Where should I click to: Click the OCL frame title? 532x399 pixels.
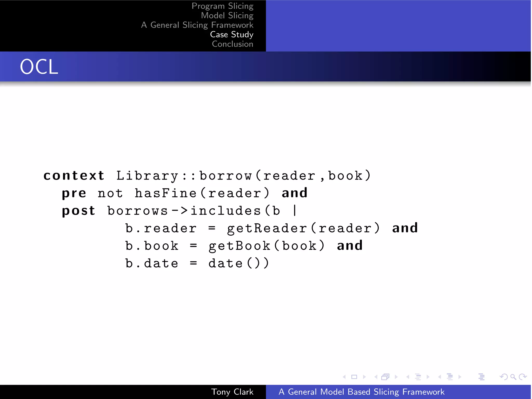tap(39, 67)
